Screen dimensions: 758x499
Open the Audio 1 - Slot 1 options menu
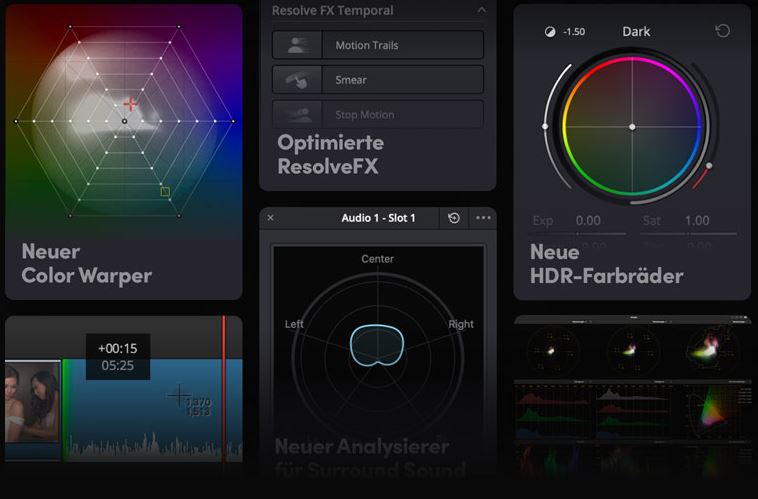pos(483,218)
